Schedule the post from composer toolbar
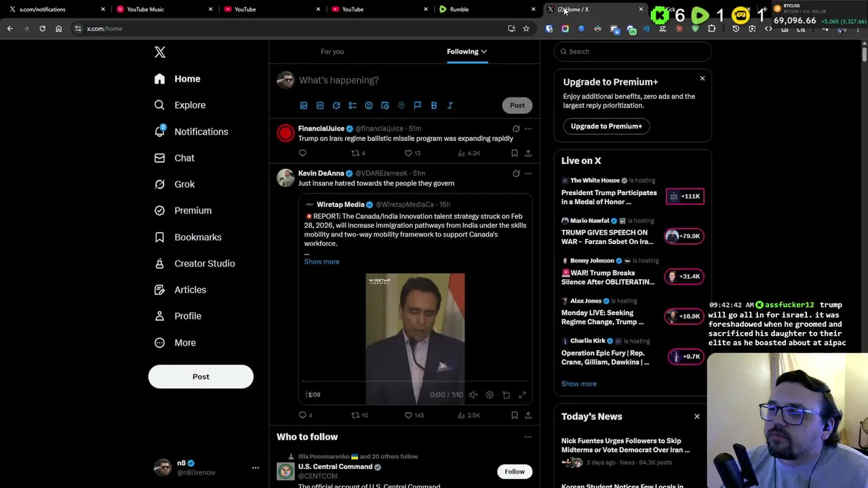 pos(385,106)
